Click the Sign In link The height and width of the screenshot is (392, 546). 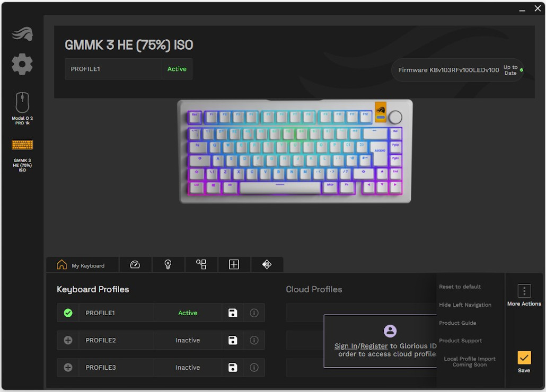point(346,346)
